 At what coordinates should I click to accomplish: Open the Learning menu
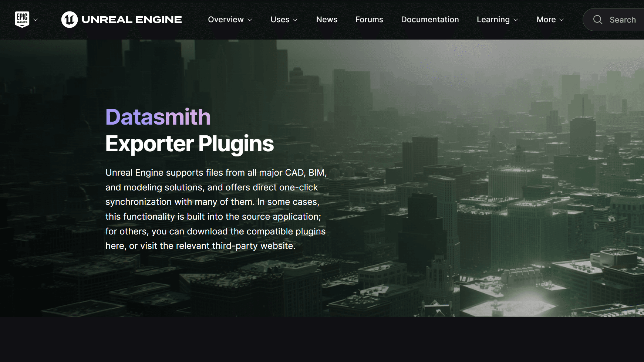493,20
